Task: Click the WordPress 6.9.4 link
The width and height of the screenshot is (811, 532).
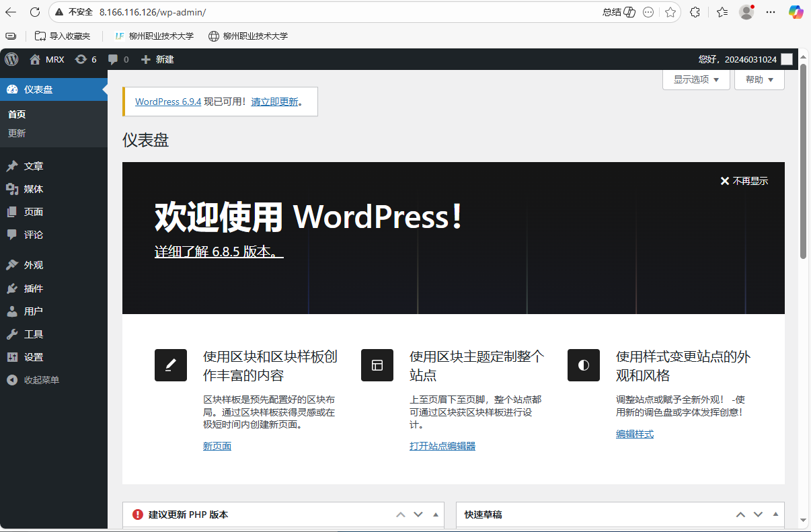Action: pyautogui.click(x=168, y=102)
